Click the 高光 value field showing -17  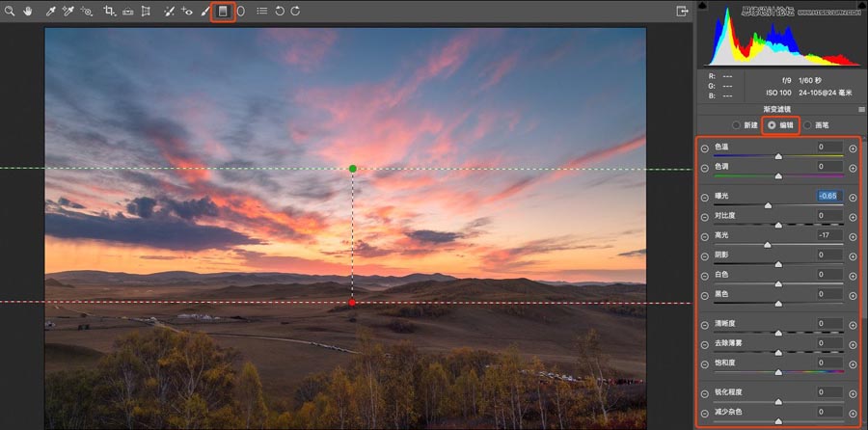point(829,235)
